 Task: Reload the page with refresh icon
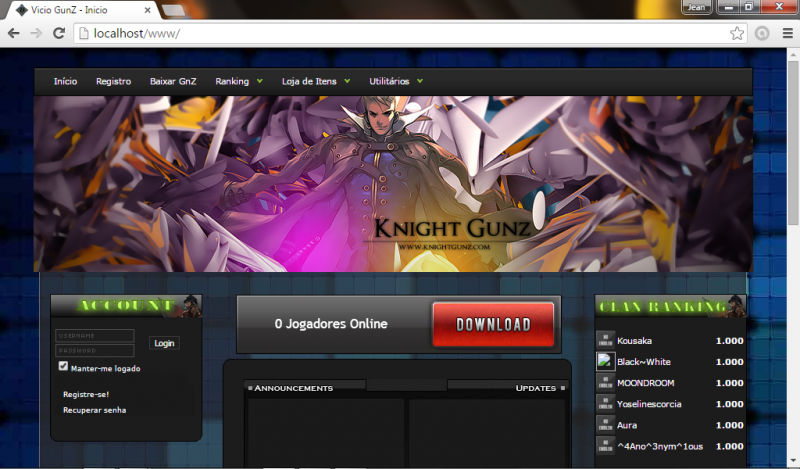59,33
